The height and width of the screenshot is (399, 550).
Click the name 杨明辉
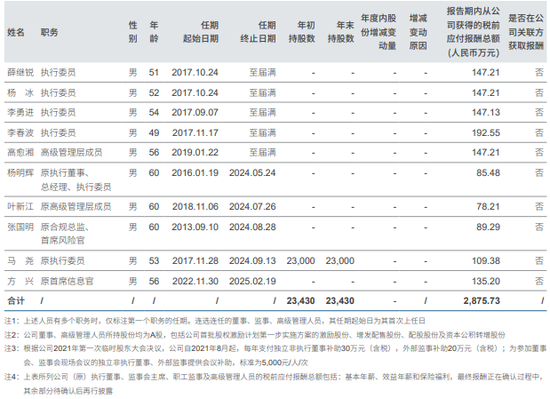(x=20, y=173)
